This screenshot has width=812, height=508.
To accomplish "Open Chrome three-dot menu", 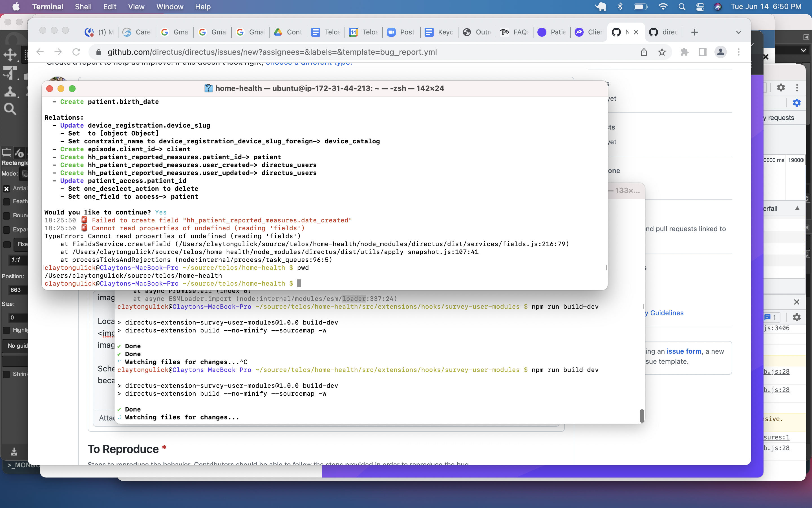I will (738, 52).
